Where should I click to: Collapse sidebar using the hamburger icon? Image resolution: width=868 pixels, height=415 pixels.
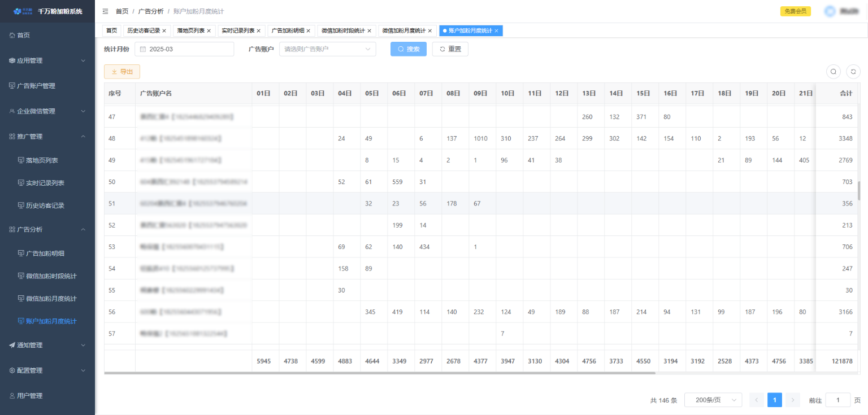(105, 11)
